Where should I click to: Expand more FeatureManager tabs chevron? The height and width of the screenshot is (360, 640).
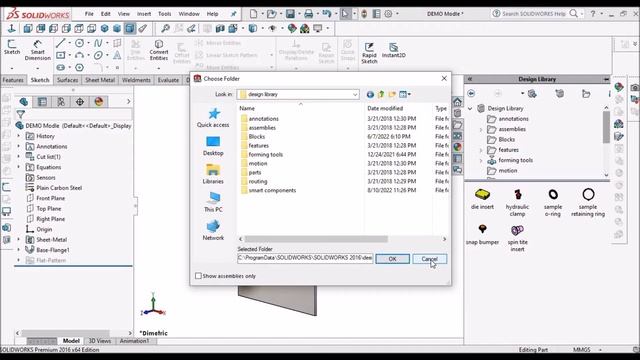pyautogui.click(x=129, y=101)
